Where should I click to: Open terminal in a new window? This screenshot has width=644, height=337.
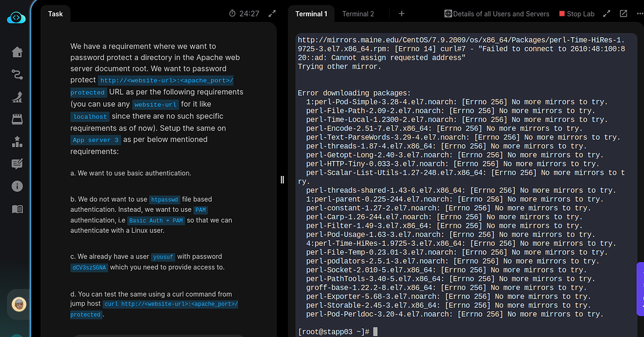click(x=623, y=13)
